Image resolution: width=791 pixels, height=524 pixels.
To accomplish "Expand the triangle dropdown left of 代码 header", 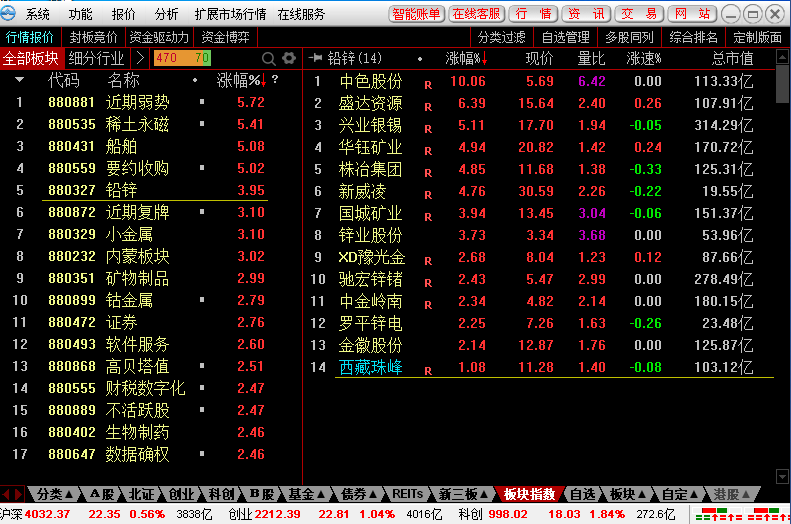I will [x=19, y=79].
